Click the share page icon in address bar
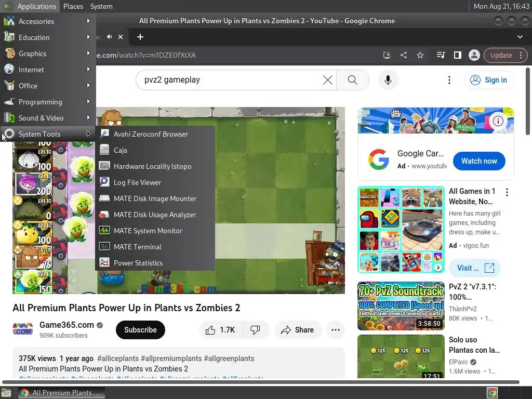This screenshot has width=532, height=399. 403,55
